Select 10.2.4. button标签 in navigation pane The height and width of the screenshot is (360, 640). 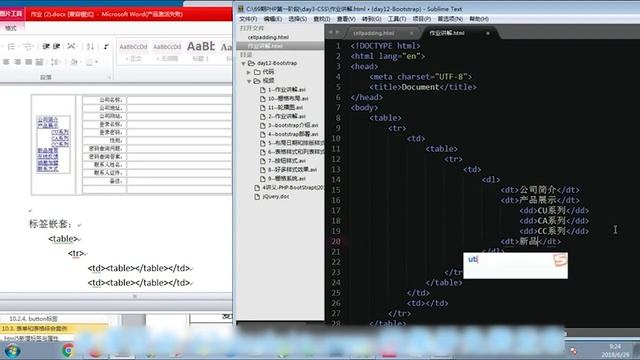point(33,318)
